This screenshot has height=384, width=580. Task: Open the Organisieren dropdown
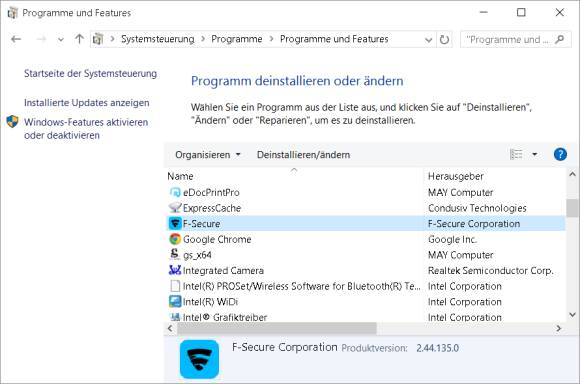[x=208, y=155]
